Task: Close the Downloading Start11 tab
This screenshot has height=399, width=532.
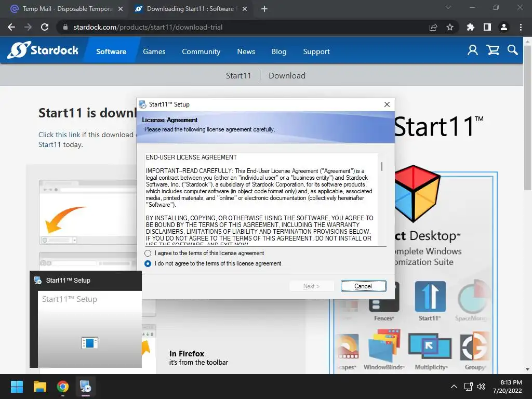Action: click(x=245, y=9)
